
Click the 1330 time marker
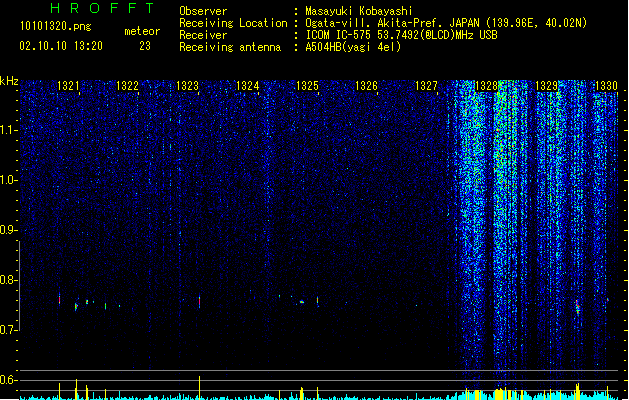tap(606, 85)
